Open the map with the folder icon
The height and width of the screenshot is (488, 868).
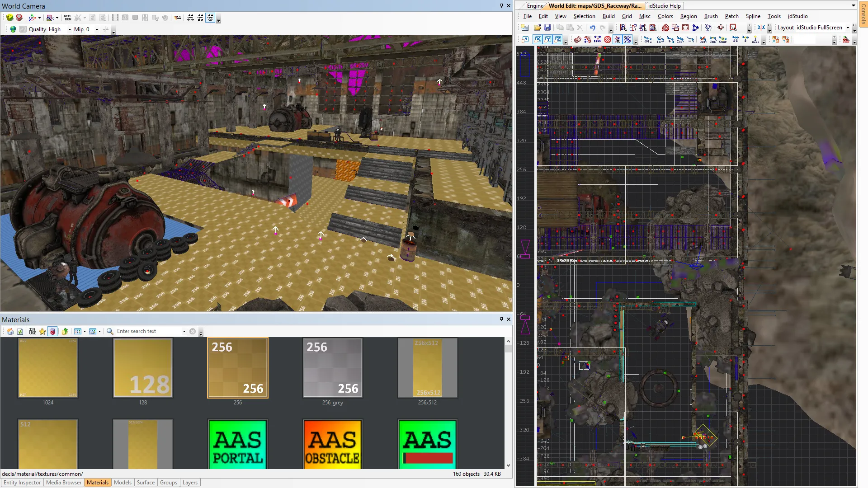(x=538, y=28)
